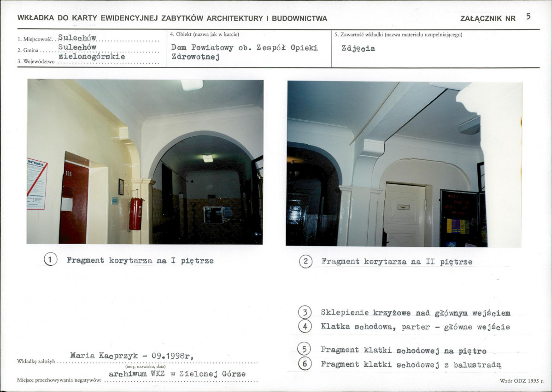Click the Miejscowość field containing Sulechów

pos(76,38)
